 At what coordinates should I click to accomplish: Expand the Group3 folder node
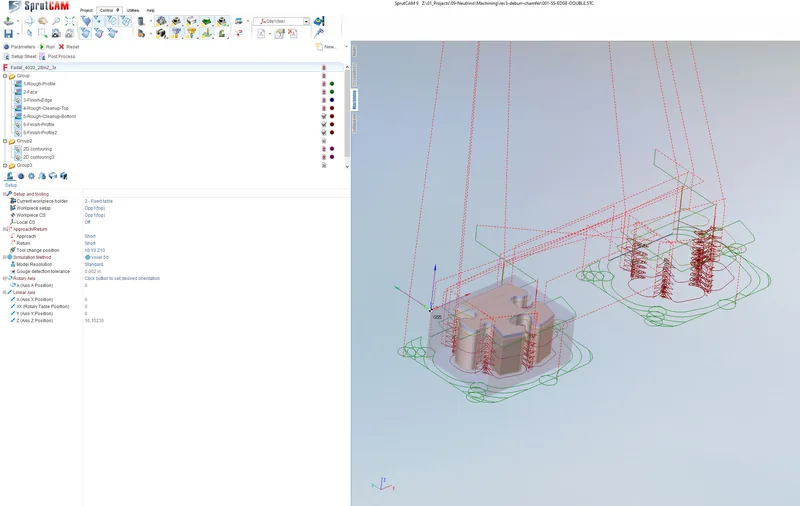pyautogui.click(x=5, y=166)
